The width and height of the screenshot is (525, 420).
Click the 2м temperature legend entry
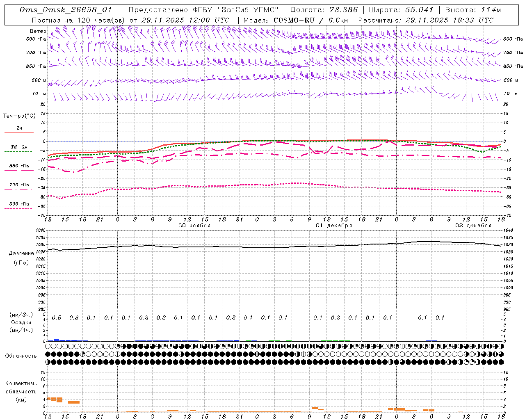click(19, 128)
